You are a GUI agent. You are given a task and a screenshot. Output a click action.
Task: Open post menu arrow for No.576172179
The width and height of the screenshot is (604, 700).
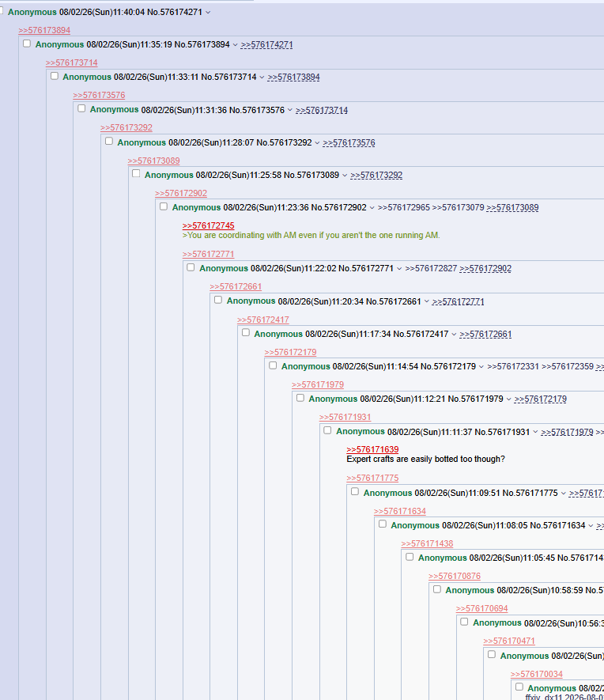pos(481,366)
